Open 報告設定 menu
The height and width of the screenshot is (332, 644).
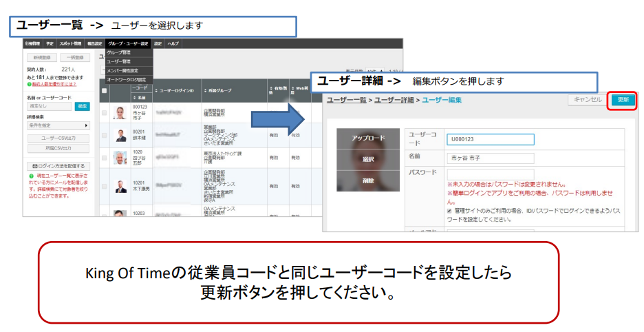[94, 43]
